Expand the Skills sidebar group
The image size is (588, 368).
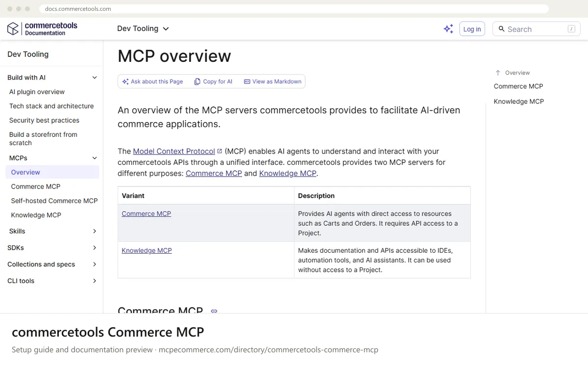coord(95,231)
